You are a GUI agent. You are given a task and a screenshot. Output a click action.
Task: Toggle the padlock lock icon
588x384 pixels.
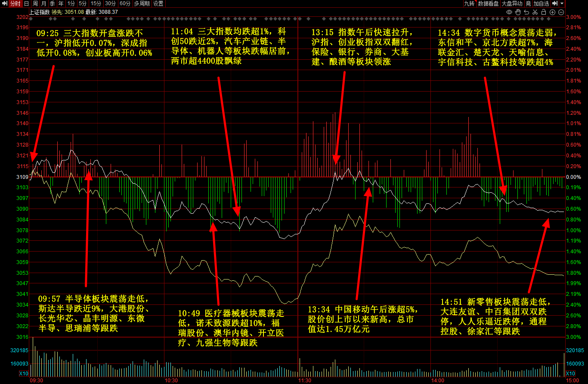[x=544, y=12]
